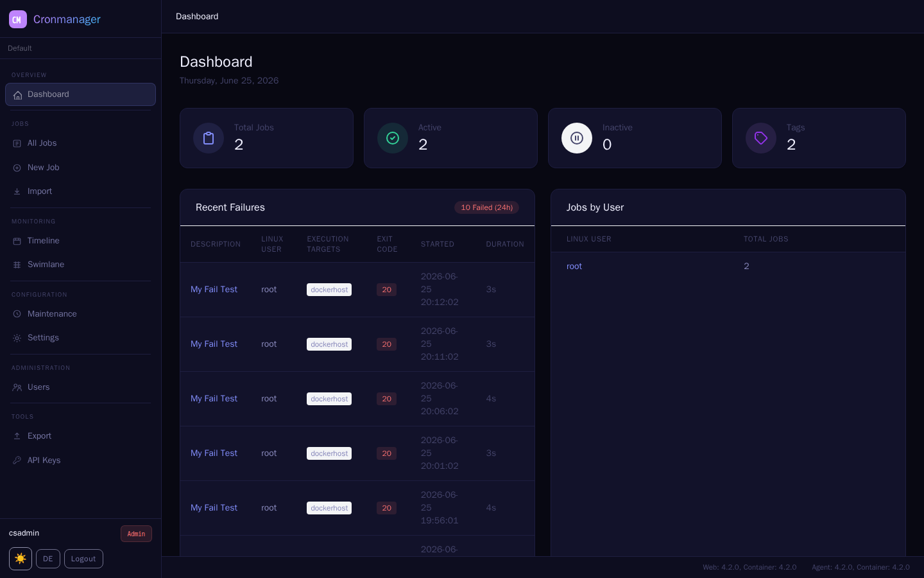The height and width of the screenshot is (578, 924).
Task: Open My Fail Test started 20:01:02
Action: 214,453
